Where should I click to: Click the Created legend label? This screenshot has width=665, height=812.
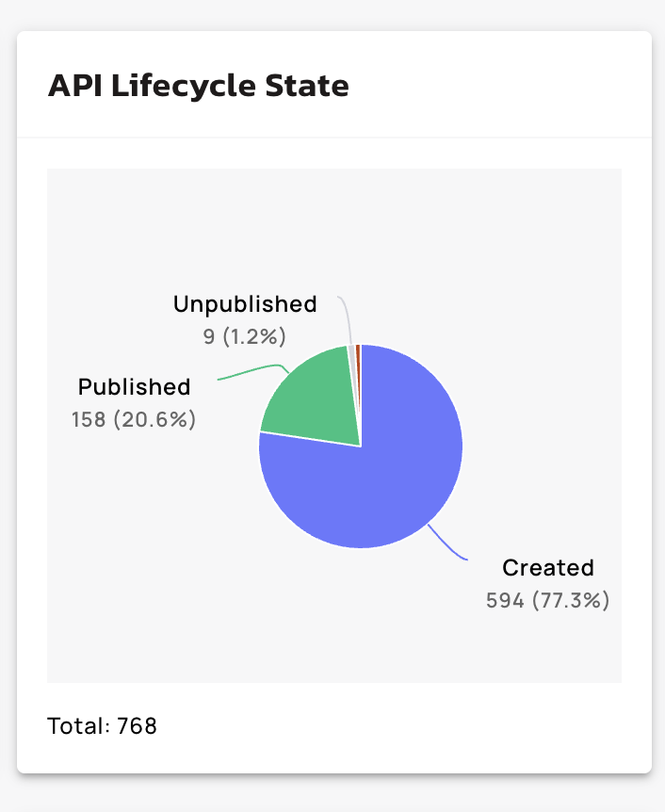[x=548, y=568]
